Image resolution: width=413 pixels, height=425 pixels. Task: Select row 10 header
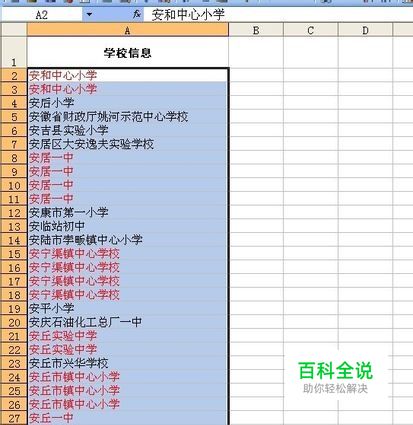tap(13, 185)
